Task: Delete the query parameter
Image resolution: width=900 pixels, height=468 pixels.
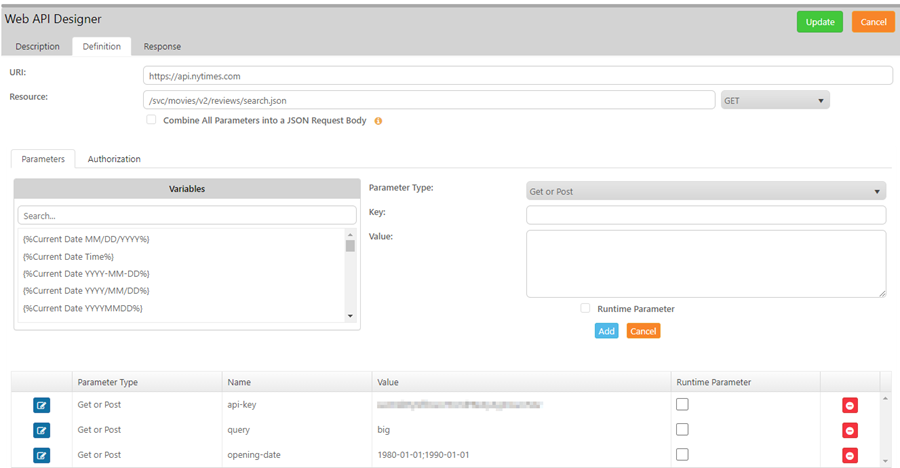Action: (x=849, y=430)
